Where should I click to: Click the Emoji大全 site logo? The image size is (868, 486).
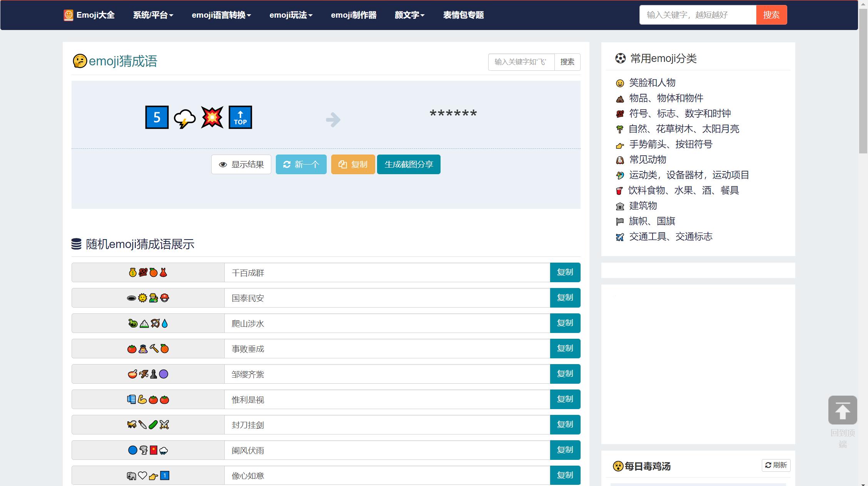[x=89, y=15]
